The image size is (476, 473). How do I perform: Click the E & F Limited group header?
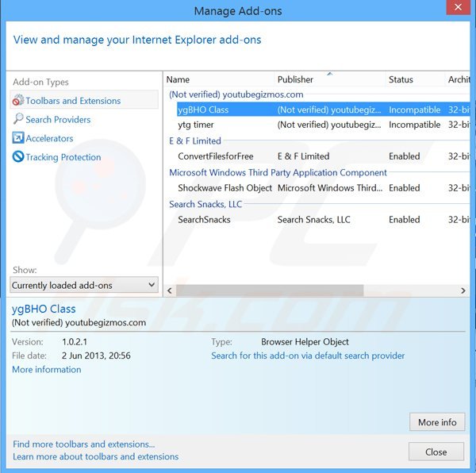tap(195, 140)
